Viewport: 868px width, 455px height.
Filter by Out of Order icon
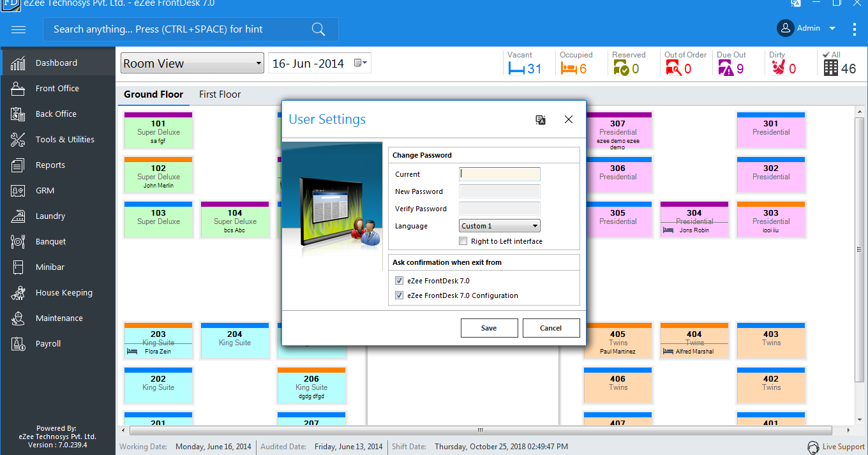pos(673,68)
